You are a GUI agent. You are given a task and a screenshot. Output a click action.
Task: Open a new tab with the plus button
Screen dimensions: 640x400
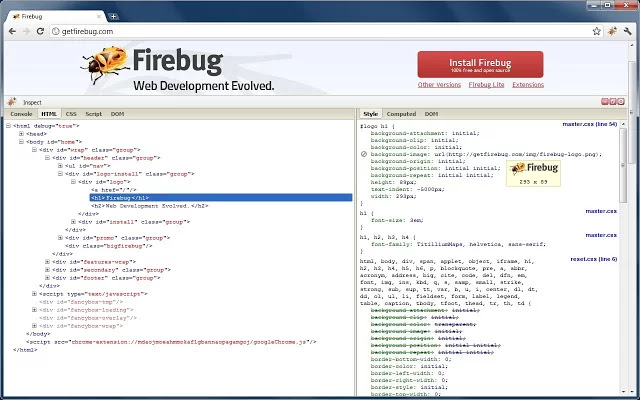113,16
